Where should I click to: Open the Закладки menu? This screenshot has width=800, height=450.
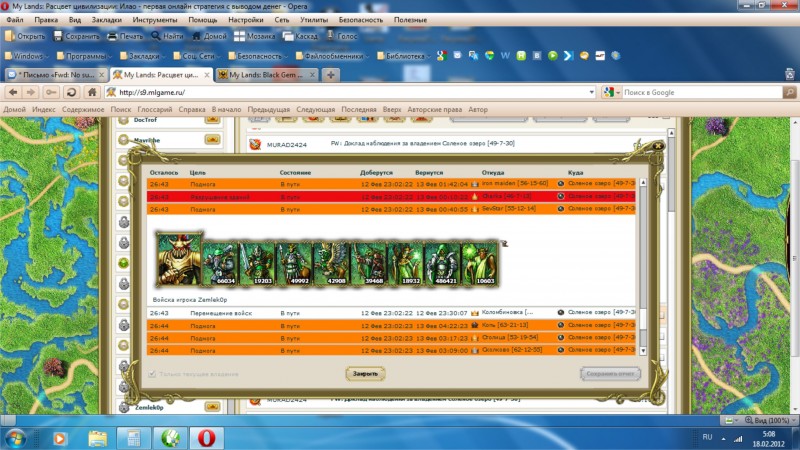click(107, 20)
